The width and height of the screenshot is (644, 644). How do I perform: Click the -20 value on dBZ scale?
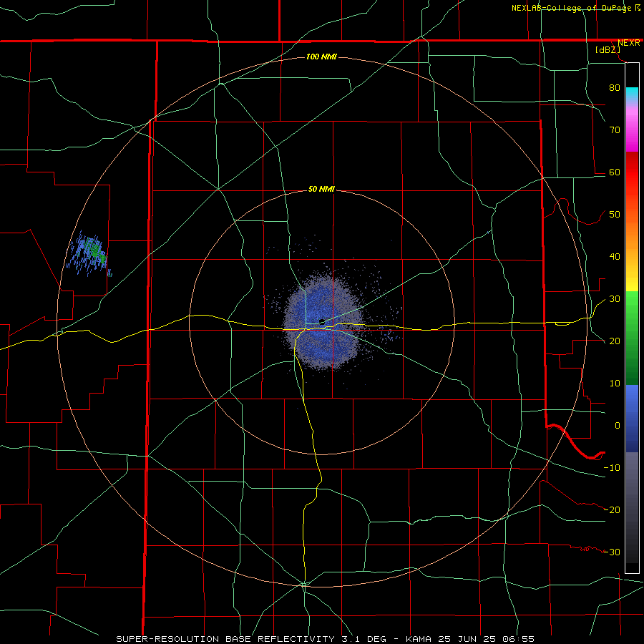point(612,510)
